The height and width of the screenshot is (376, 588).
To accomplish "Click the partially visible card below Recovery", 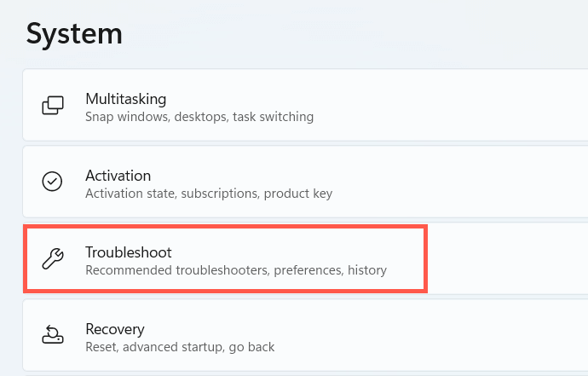I will [298, 373].
